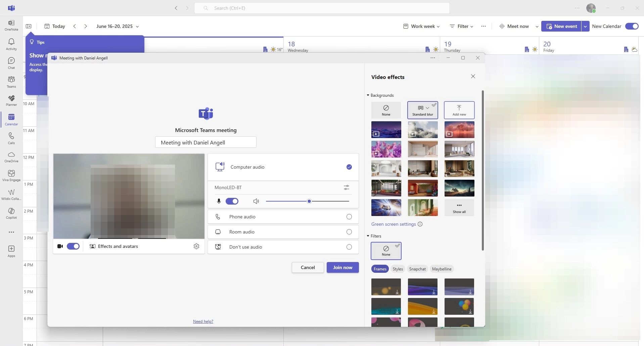Viewport: 644px width, 346px height.
Task: Select the Room audio option
Action: pos(283,232)
